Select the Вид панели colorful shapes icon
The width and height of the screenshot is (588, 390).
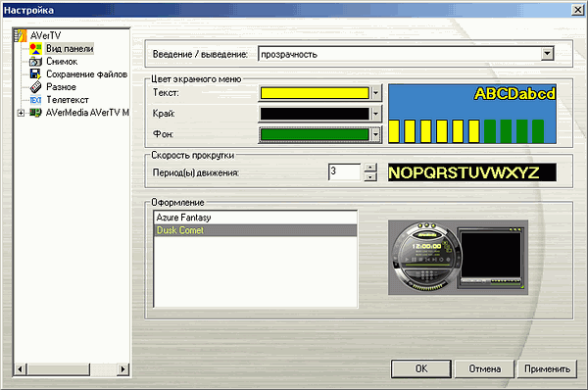point(35,48)
